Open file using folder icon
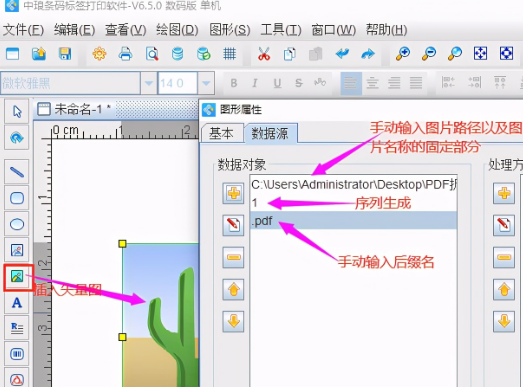This screenshot has height=387, width=523. (x=39, y=54)
